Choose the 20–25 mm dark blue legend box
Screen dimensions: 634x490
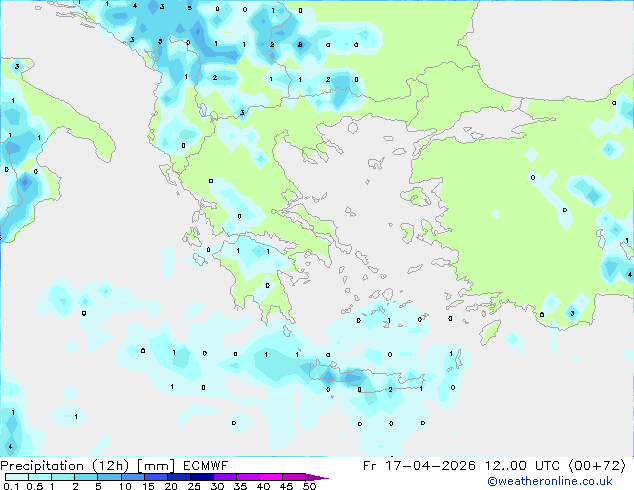[179, 477]
